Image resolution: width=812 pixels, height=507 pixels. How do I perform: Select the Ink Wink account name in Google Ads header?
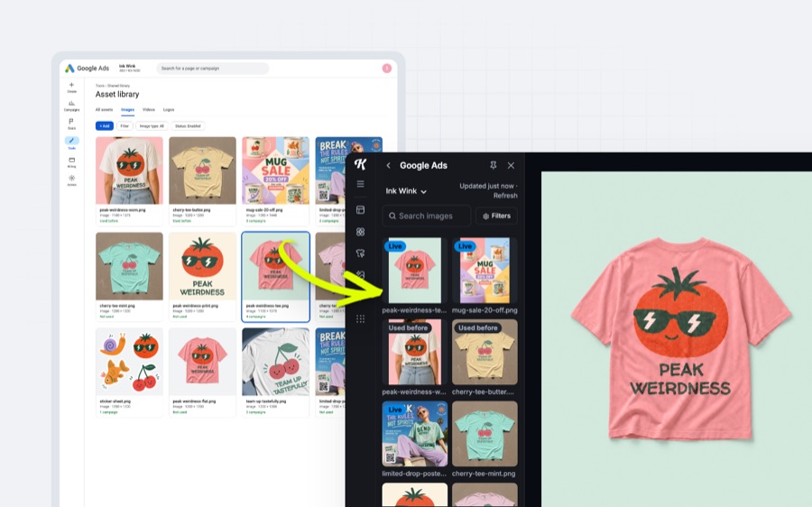[x=127, y=66]
